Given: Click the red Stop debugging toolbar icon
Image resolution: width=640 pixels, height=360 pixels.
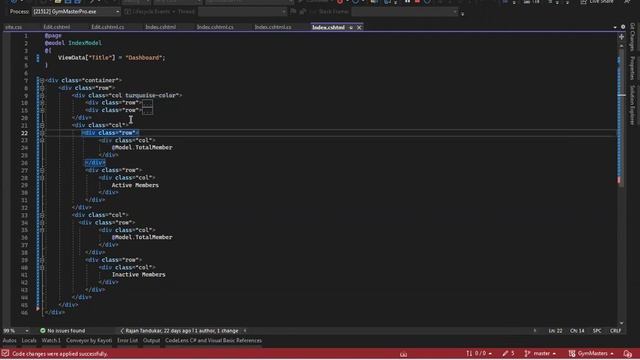Looking at the screenshot, I should point(417,2).
